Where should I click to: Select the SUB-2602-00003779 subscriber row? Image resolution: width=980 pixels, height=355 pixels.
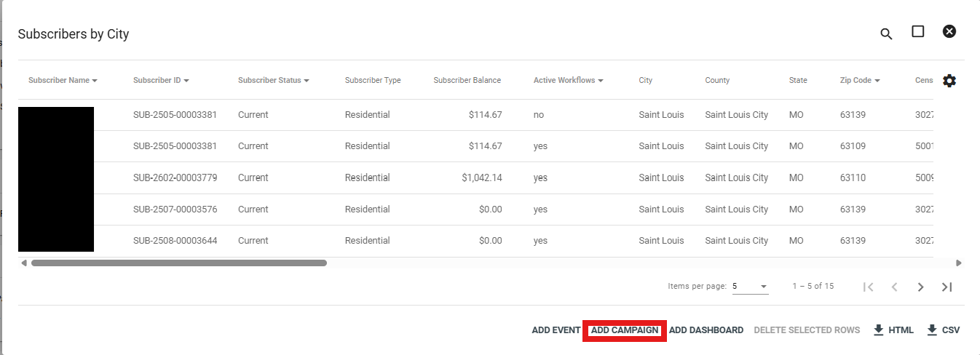pyautogui.click(x=475, y=177)
